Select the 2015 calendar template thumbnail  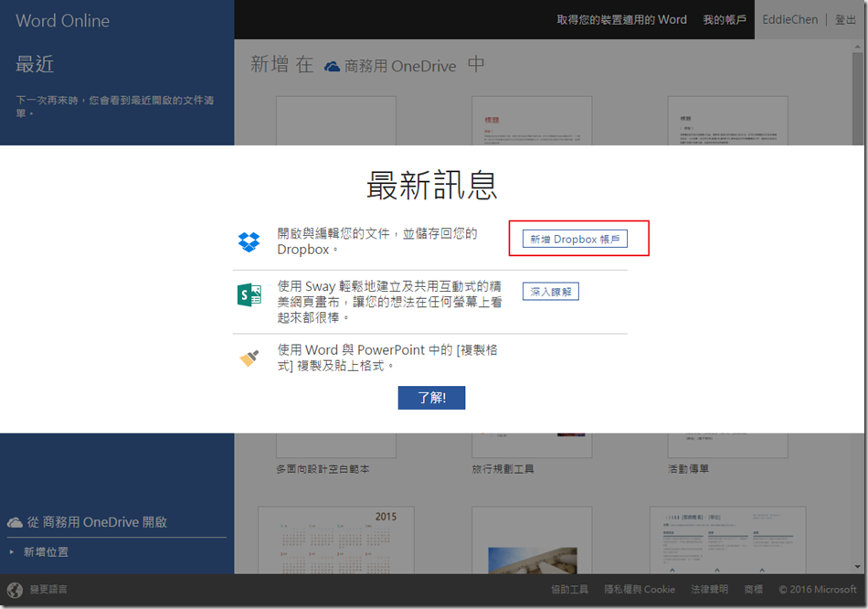click(336, 540)
